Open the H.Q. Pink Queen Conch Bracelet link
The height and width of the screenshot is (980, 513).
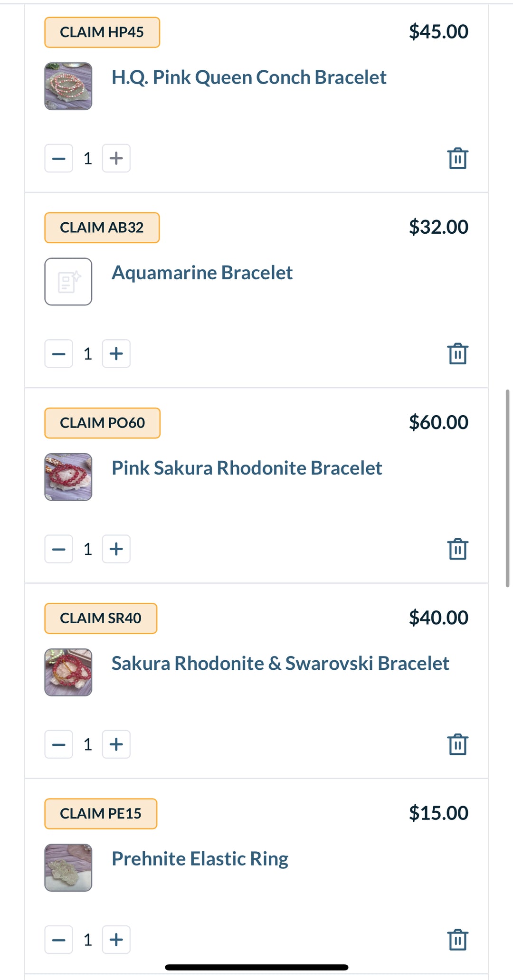coord(249,77)
